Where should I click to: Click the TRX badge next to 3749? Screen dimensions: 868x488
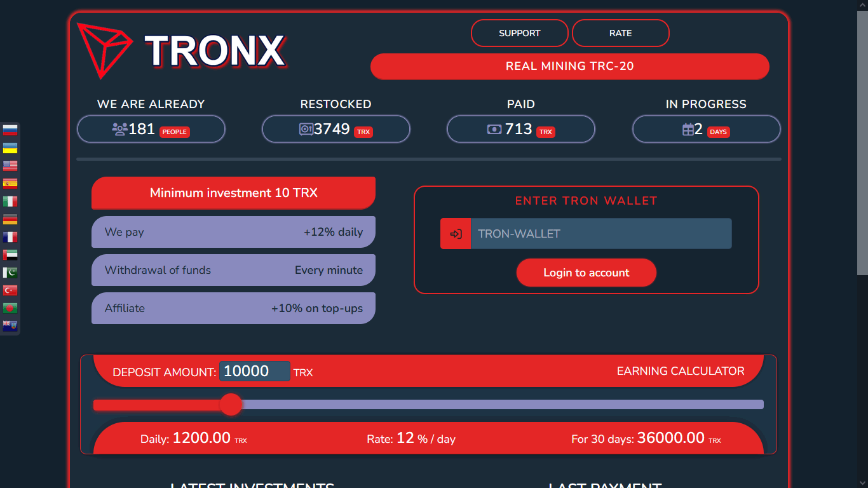(363, 132)
